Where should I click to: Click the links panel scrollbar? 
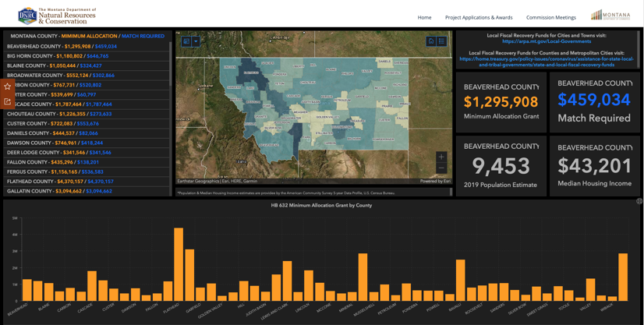[x=639, y=49]
